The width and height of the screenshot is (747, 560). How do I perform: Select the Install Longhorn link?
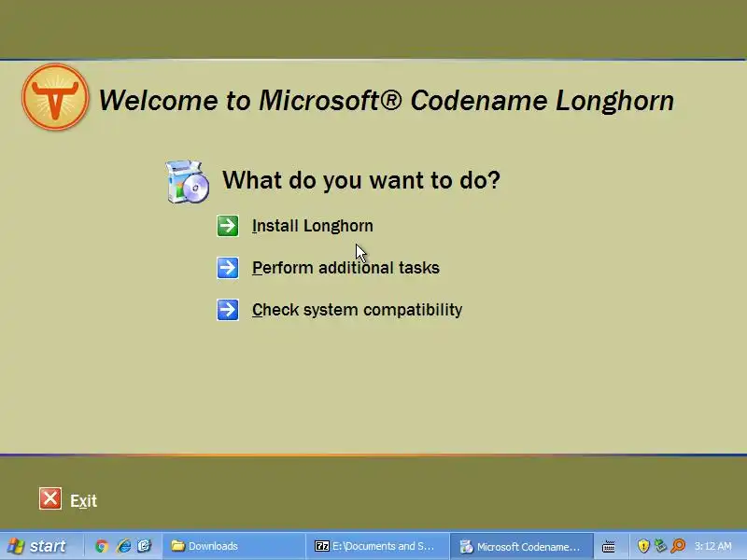point(313,226)
